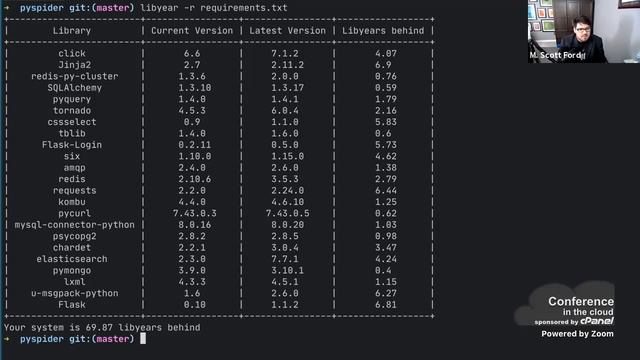Click the 'redis-py-cluster' library name
The width and height of the screenshot is (640, 360).
[x=75, y=76]
